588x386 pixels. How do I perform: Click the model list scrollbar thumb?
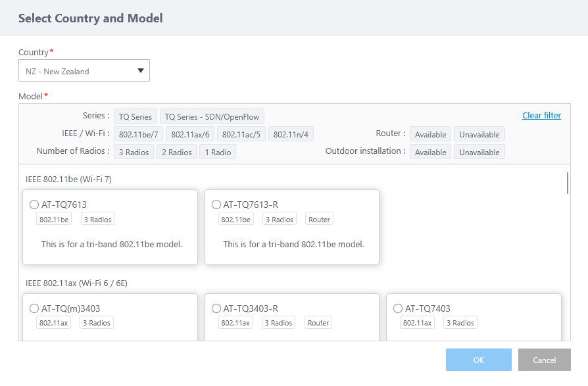click(568, 183)
